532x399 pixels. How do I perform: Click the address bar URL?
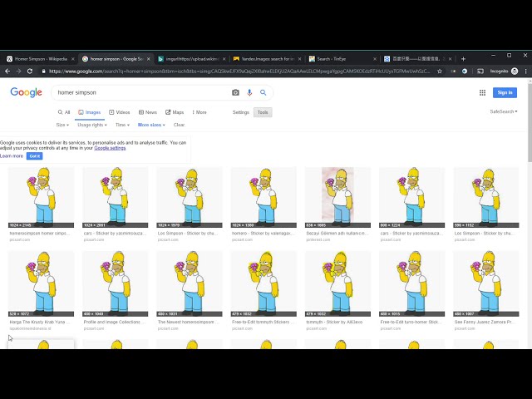click(x=239, y=71)
